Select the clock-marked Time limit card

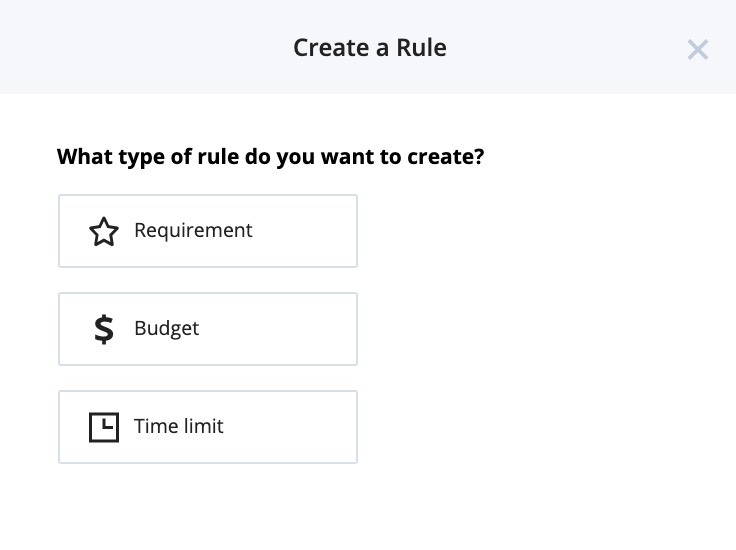[x=208, y=427]
